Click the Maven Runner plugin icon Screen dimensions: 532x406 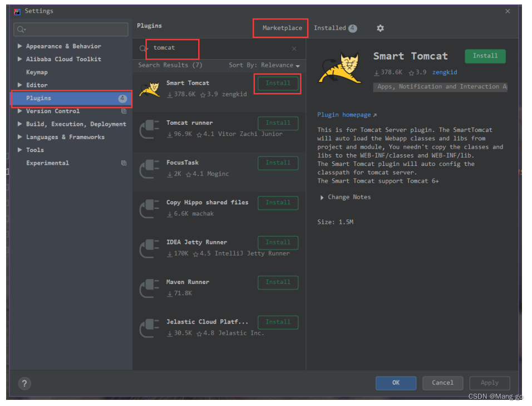click(x=149, y=288)
